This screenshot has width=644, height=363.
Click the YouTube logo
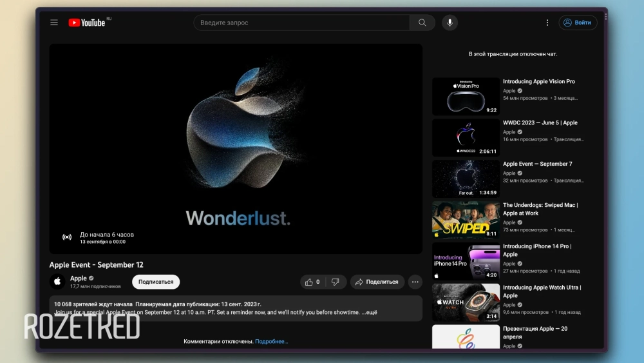[x=87, y=23]
